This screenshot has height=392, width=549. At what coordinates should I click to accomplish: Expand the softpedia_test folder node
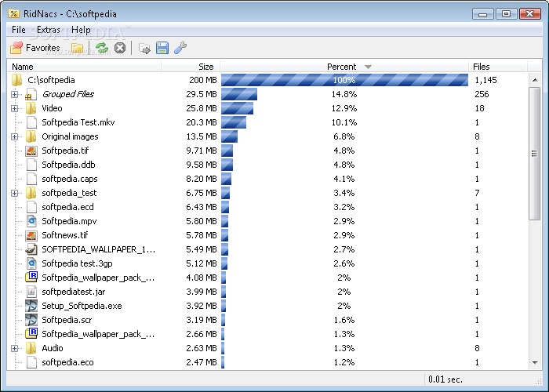point(14,193)
